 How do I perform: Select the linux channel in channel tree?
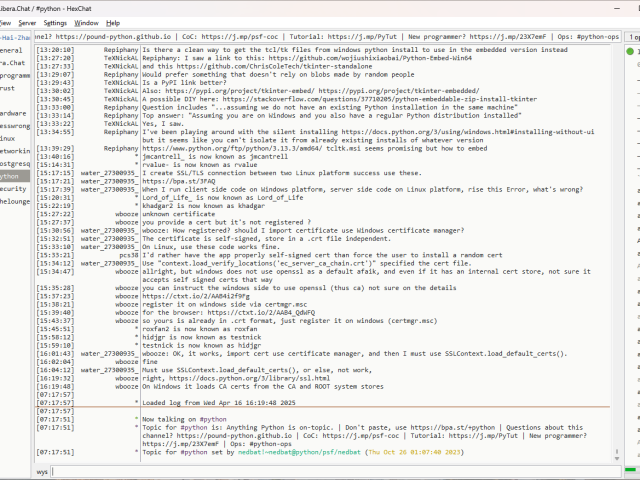pos(8,138)
